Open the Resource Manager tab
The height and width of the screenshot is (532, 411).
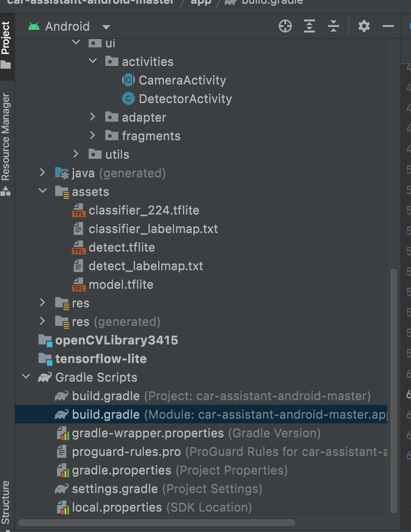tap(6, 144)
